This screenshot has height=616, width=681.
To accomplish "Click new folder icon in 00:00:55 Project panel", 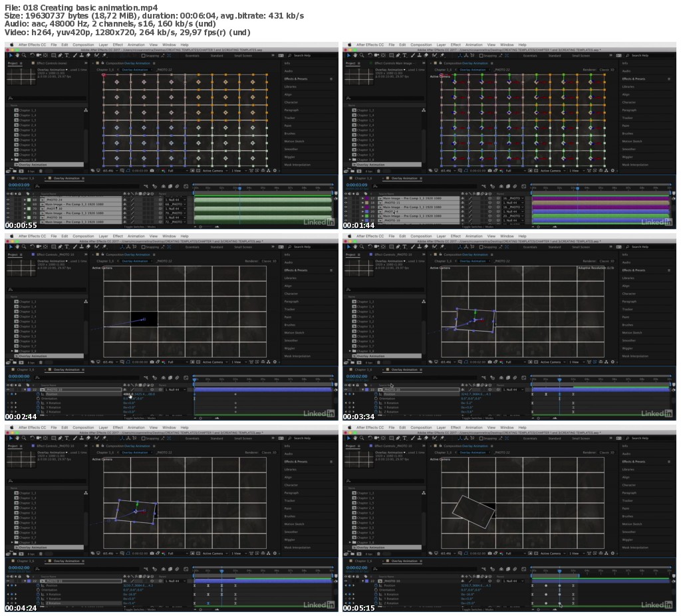I will 14,171.
